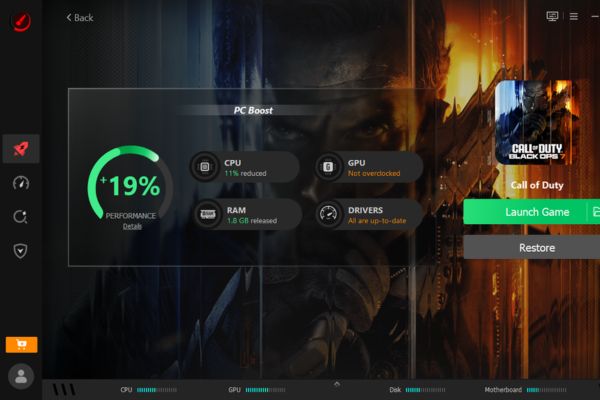Open the speedometer monitor sidebar icon

click(21, 183)
